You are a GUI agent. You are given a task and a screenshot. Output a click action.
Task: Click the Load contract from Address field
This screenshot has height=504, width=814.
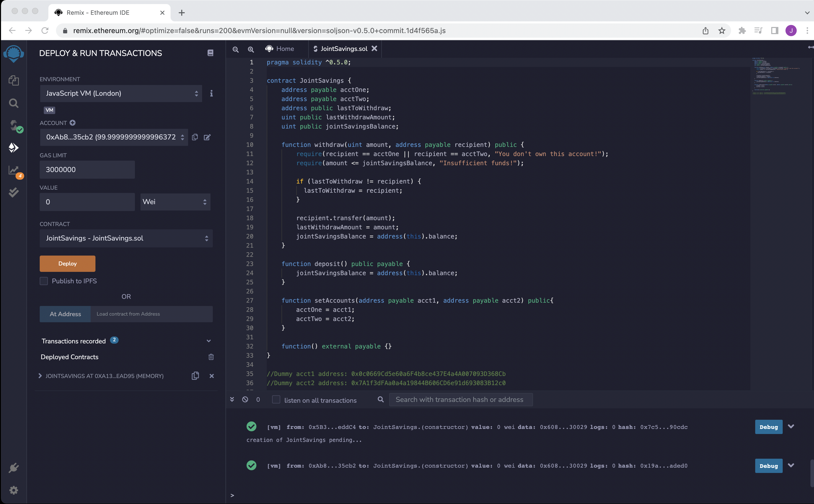[x=152, y=314]
